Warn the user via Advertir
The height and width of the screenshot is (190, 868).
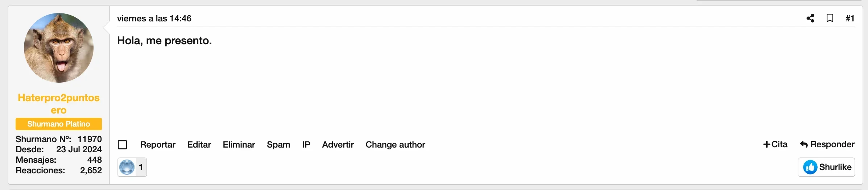(338, 145)
